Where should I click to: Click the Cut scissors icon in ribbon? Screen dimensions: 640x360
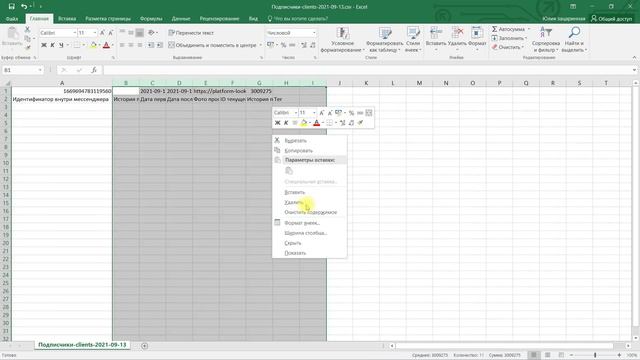27,29
